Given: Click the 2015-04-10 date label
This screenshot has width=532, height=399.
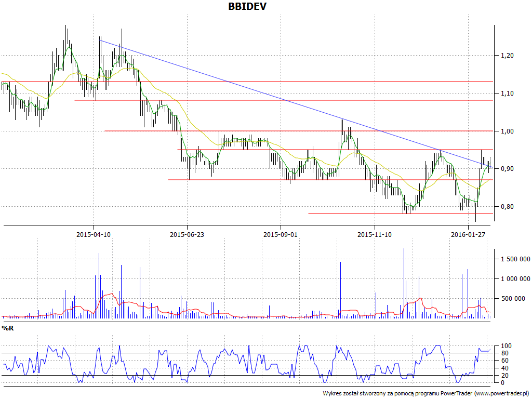Looking at the screenshot, I should click(94, 234).
